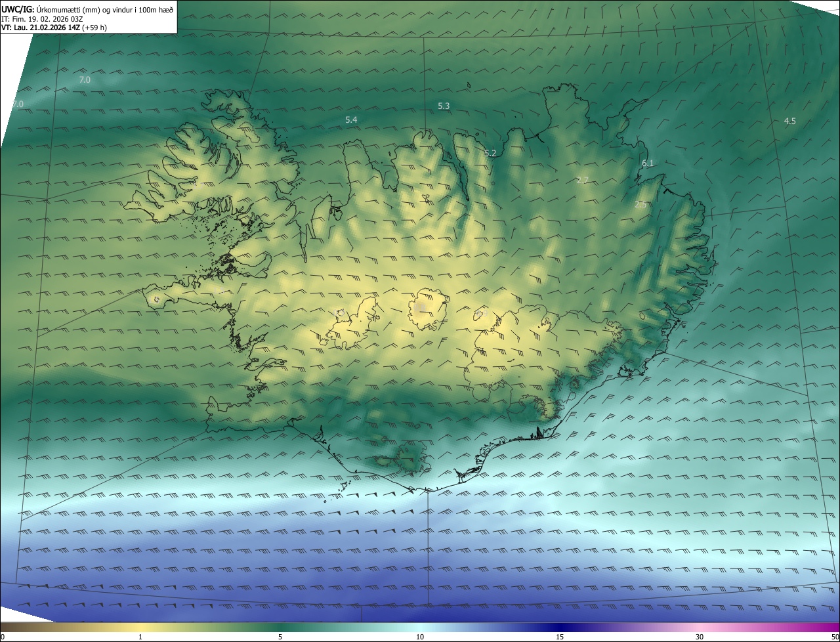Screen dimensions: 840x642
Task: Click the color scale tick labeled 0
Action: pos(3,637)
